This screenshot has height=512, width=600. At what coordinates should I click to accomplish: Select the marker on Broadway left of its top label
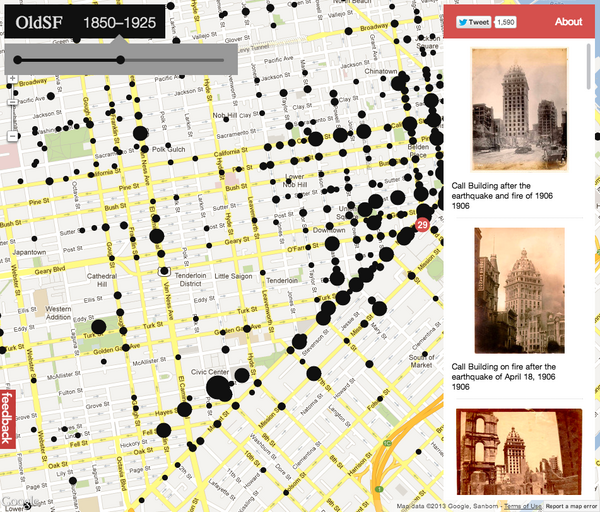(x=349, y=31)
